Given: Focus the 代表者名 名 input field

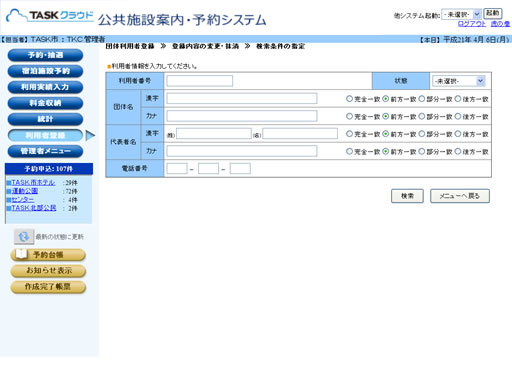Looking at the screenshot, I should tap(300, 134).
